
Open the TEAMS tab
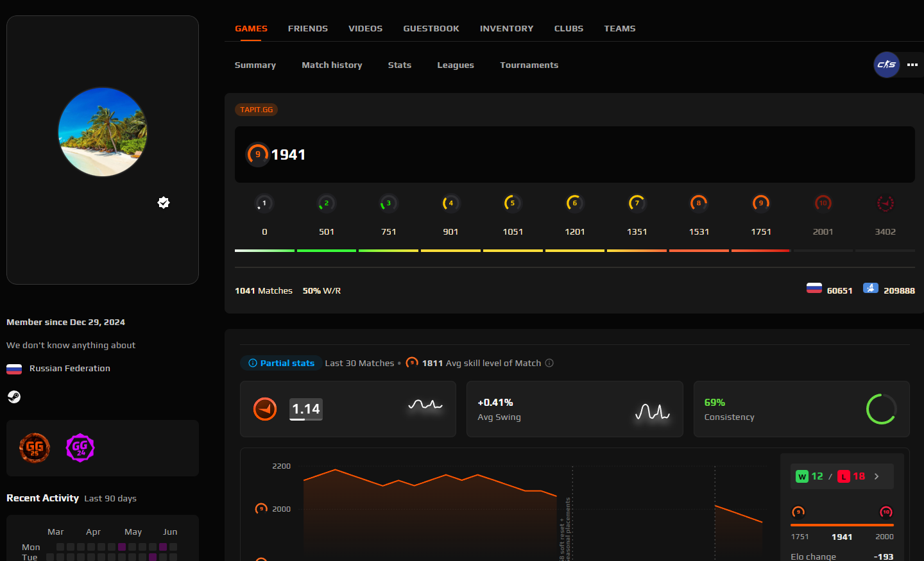click(619, 28)
